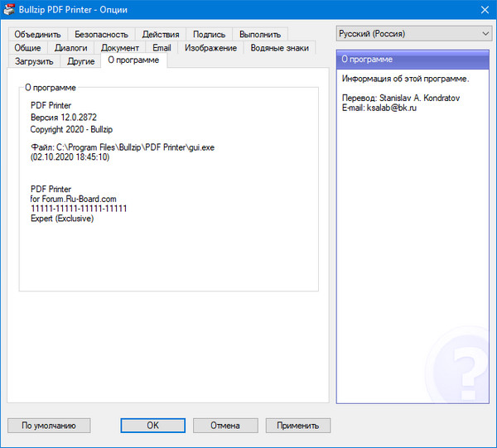
Task: Switch to the Объединить tab
Action: pyautogui.click(x=37, y=35)
